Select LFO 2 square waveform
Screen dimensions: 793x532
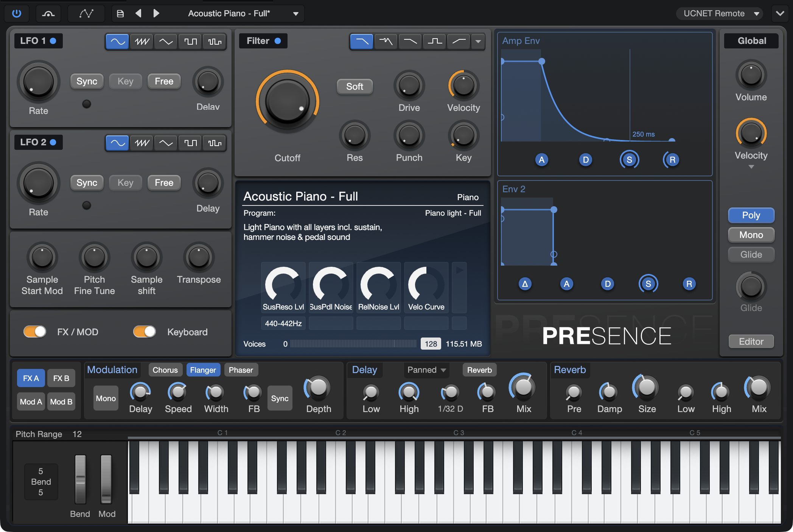pos(190,143)
